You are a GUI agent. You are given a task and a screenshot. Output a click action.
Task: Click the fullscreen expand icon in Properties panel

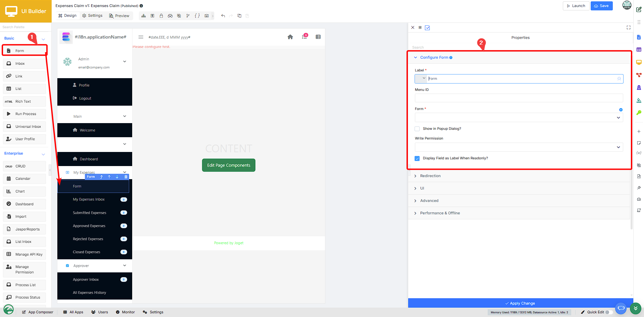(629, 28)
